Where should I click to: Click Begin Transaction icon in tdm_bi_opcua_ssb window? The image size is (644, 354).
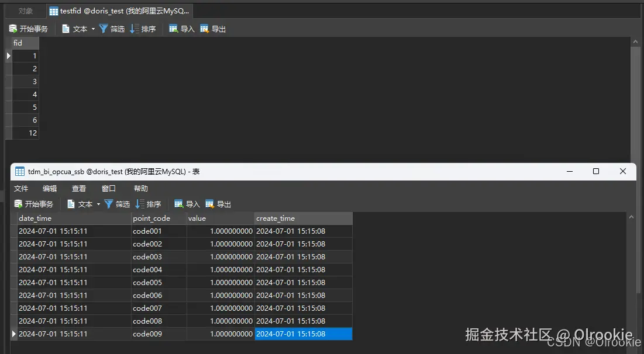[x=18, y=204]
